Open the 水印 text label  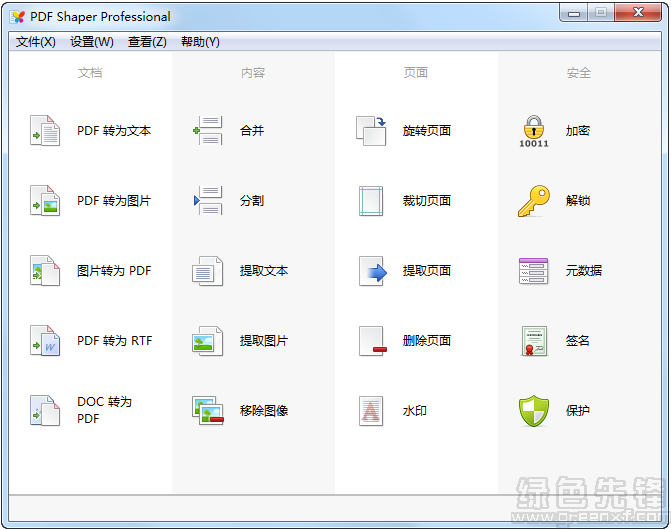(414, 411)
